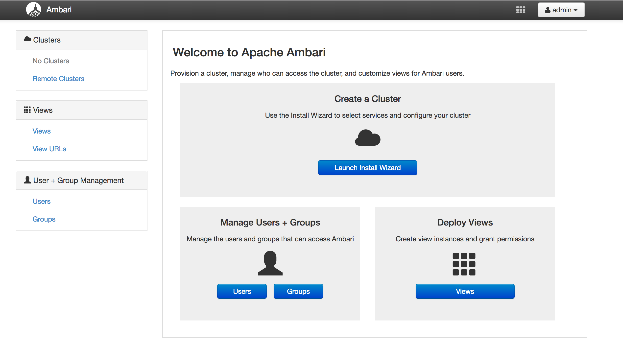Click the large user silhouette icon

270,263
